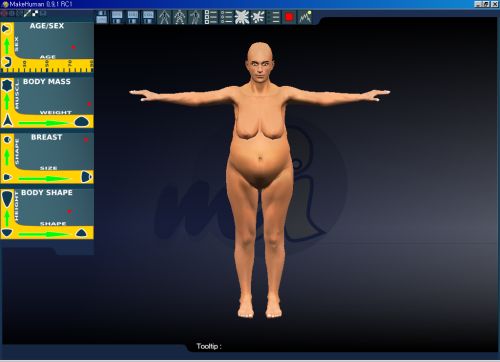Click the age ruler mark labeled 50
500x362 pixels.
pos(47,63)
